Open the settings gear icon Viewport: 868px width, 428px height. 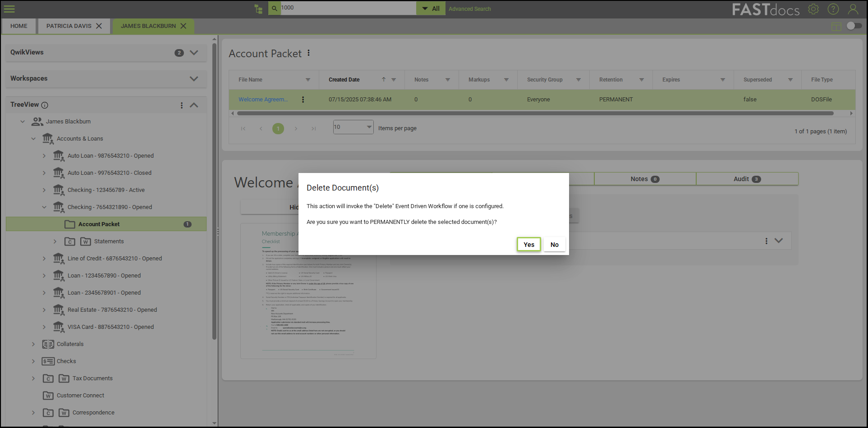pyautogui.click(x=813, y=9)
